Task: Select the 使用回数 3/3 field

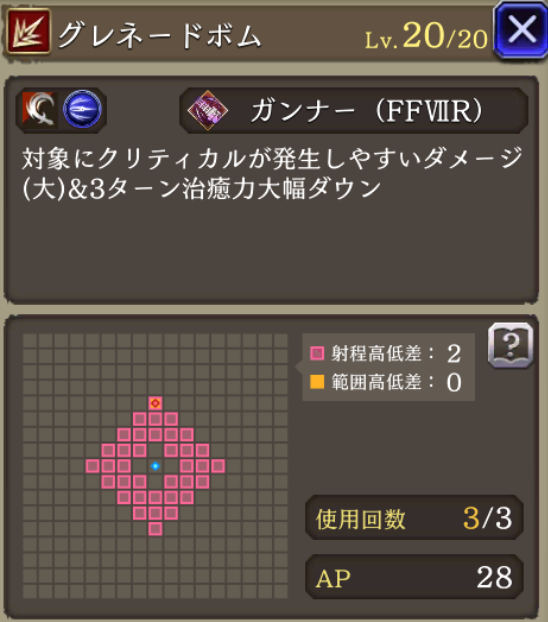Action: pos(414,518)
